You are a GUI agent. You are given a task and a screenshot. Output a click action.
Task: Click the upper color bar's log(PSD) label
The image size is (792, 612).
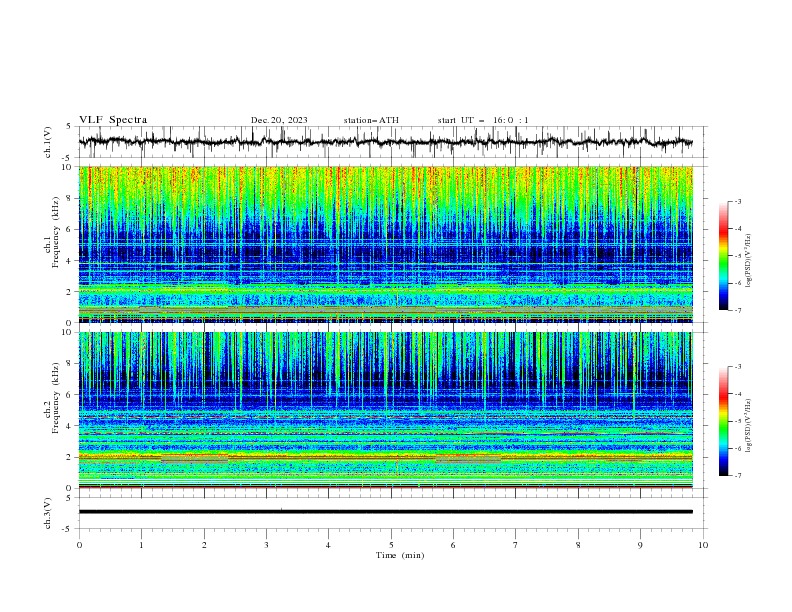749,261
